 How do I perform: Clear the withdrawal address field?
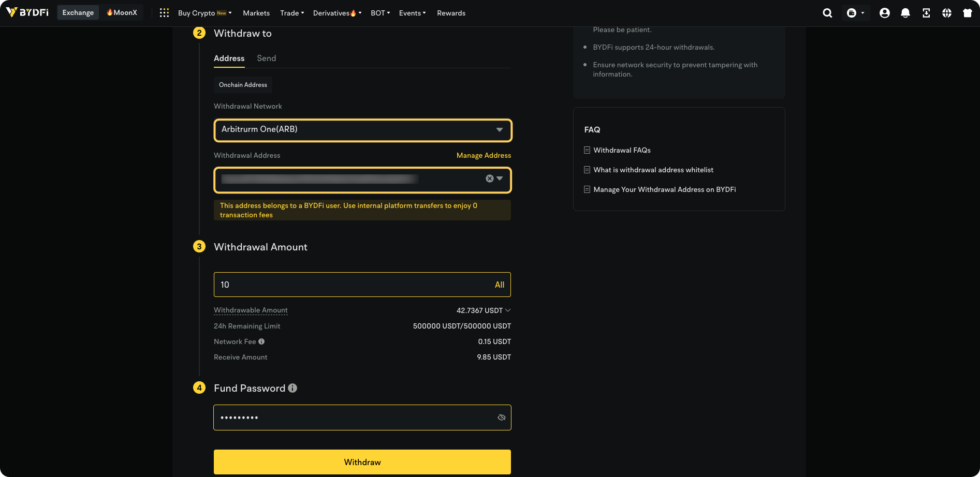point(489,178)
